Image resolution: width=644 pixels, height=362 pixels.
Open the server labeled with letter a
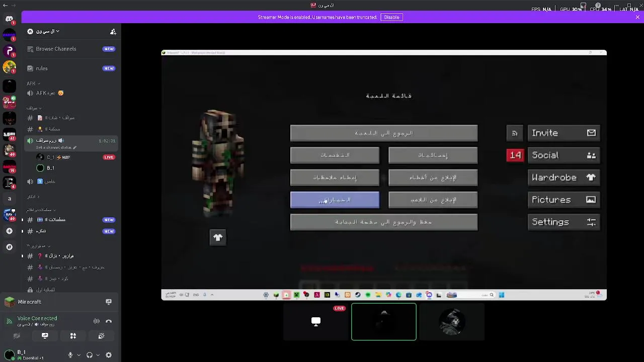point(9,199)
